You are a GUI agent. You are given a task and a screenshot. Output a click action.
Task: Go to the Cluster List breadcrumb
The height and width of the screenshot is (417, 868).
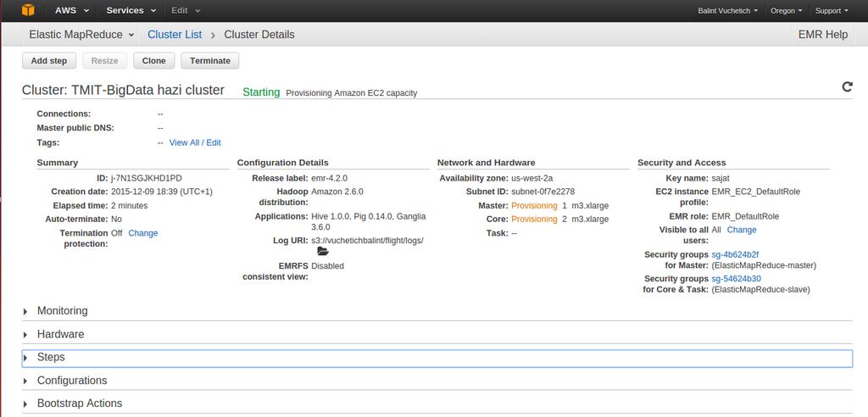coord(175,35)
